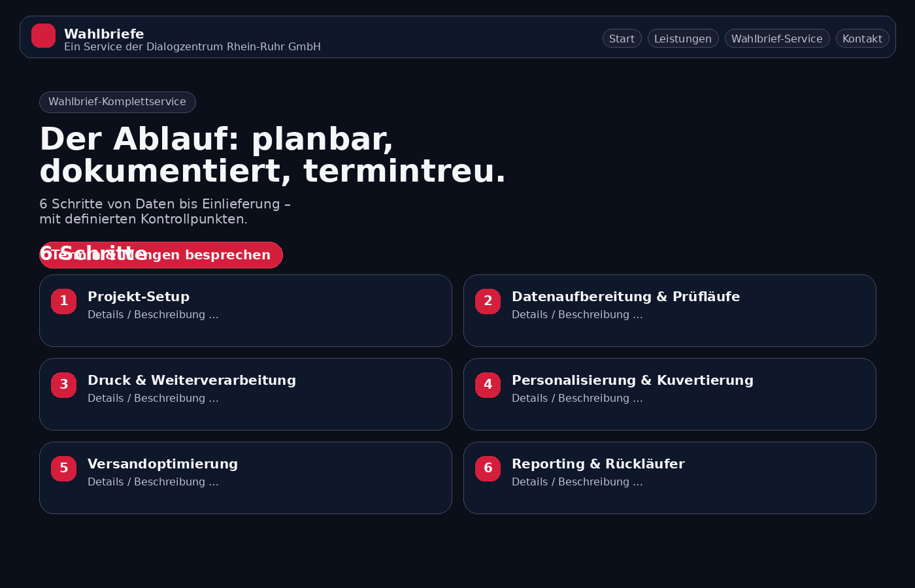
Task: Open details for Versandoptimierung
Action: pos(153,482)
